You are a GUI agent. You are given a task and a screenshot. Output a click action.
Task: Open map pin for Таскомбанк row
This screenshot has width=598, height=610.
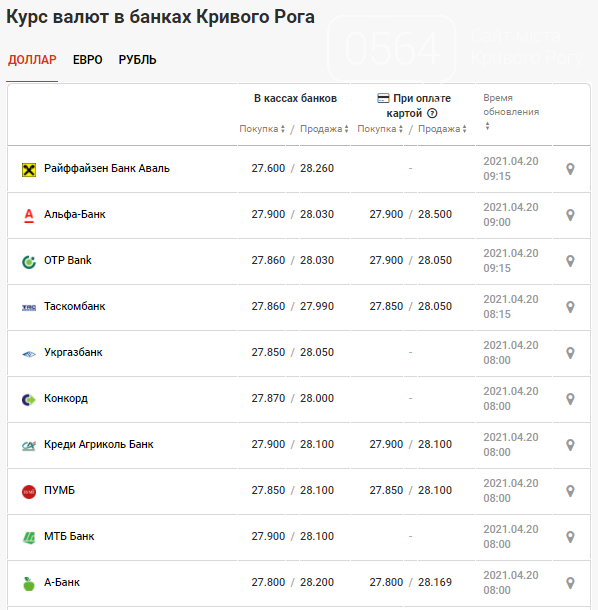click(570, 307)
